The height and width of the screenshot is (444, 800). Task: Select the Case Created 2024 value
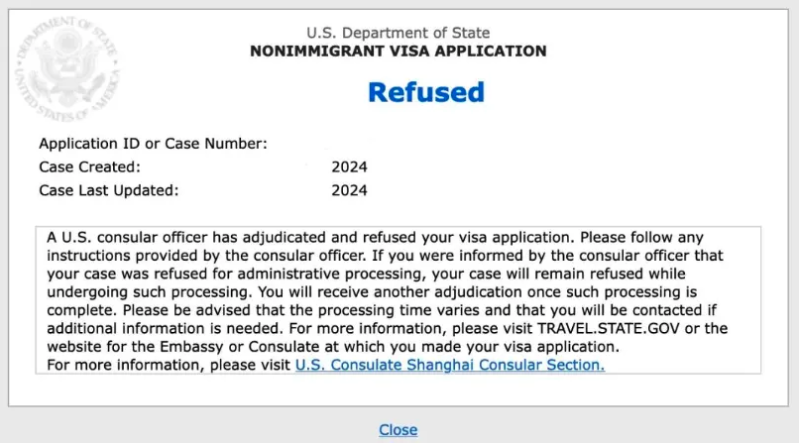349,167
